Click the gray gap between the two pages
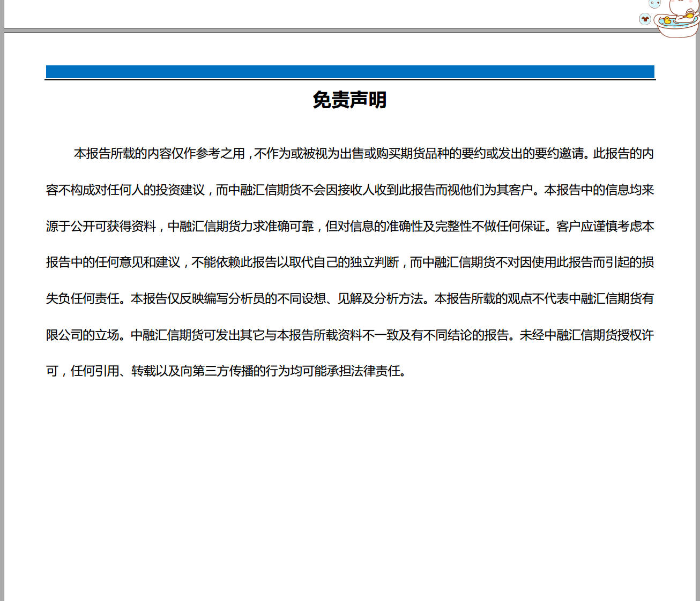The height and width of the screenshot is (601, 700). click(322, 31)
